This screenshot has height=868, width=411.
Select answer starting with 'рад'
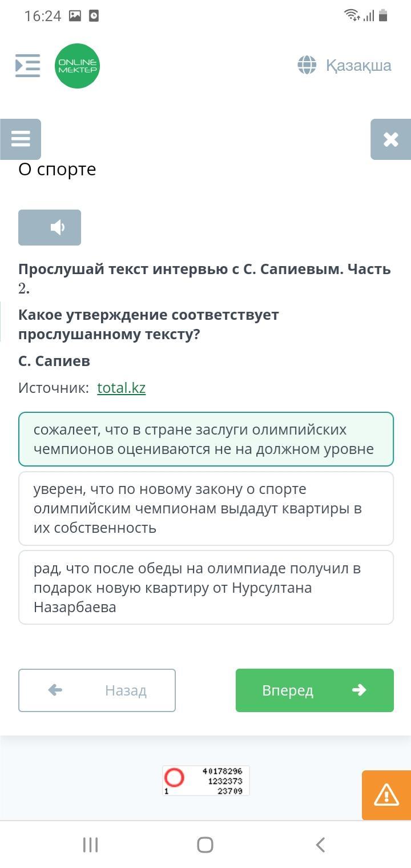206,587
